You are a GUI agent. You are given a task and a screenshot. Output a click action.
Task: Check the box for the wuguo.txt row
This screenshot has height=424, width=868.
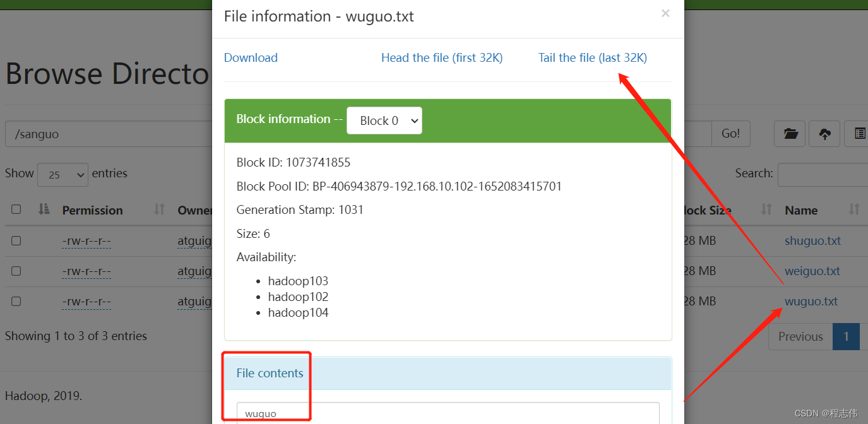16,302
